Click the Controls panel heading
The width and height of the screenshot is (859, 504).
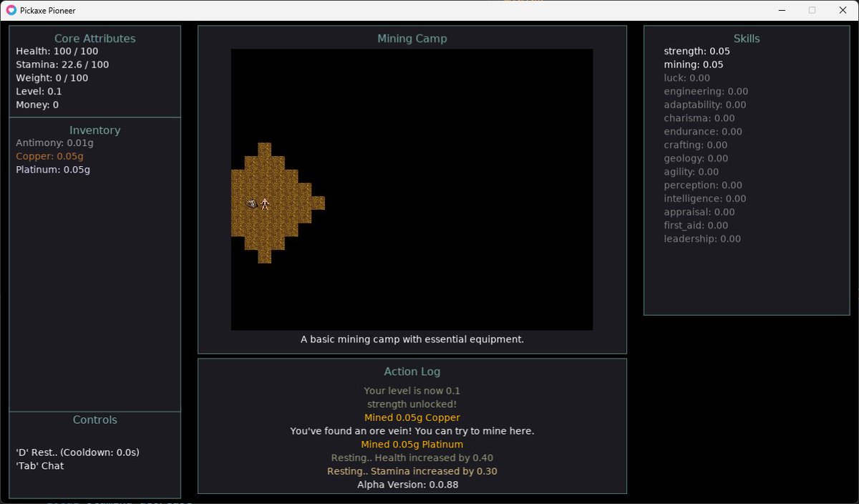(x=95, y=420)
